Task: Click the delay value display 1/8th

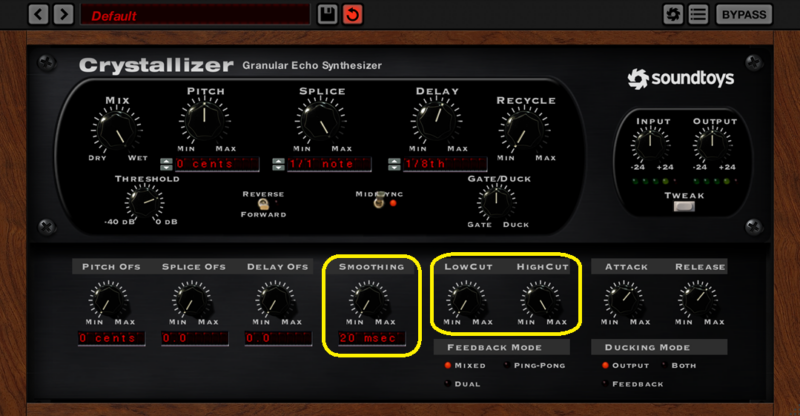Action: coord(445,164)
